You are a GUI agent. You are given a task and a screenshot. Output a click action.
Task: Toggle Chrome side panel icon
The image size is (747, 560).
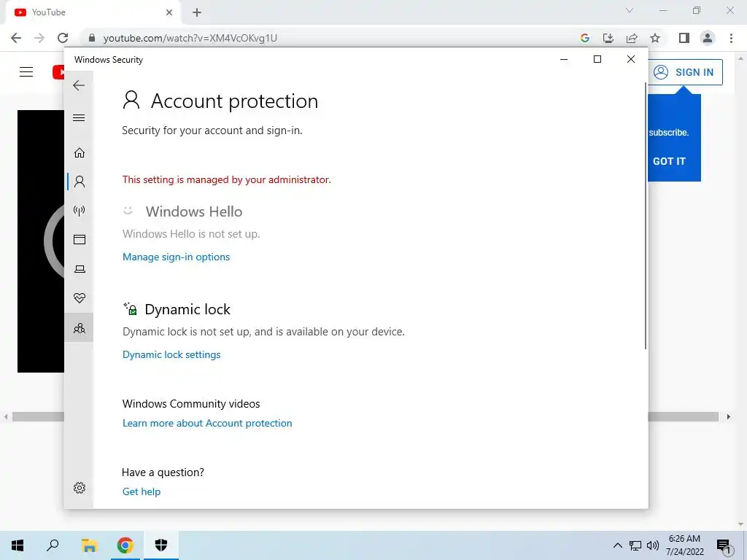tap(684, 38)
